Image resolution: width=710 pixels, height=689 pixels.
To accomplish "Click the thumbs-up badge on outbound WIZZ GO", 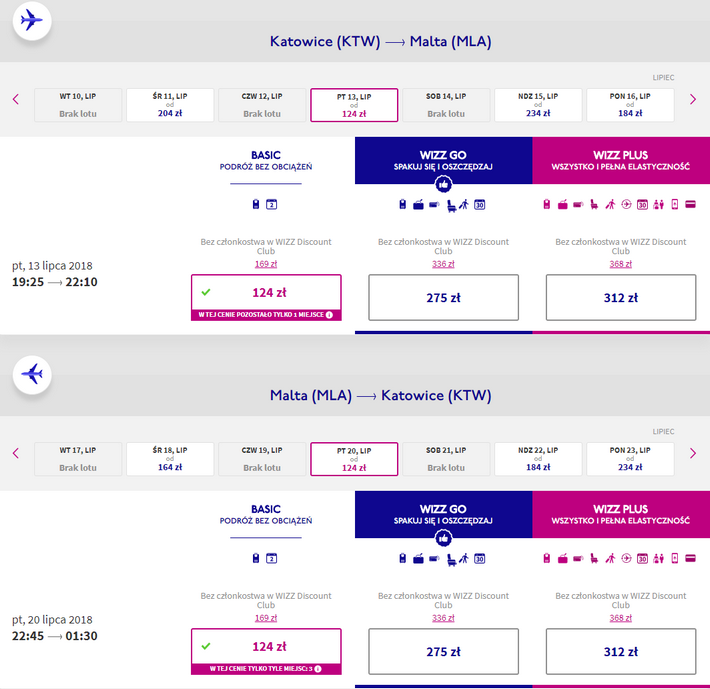I will [x=443, y=184].
